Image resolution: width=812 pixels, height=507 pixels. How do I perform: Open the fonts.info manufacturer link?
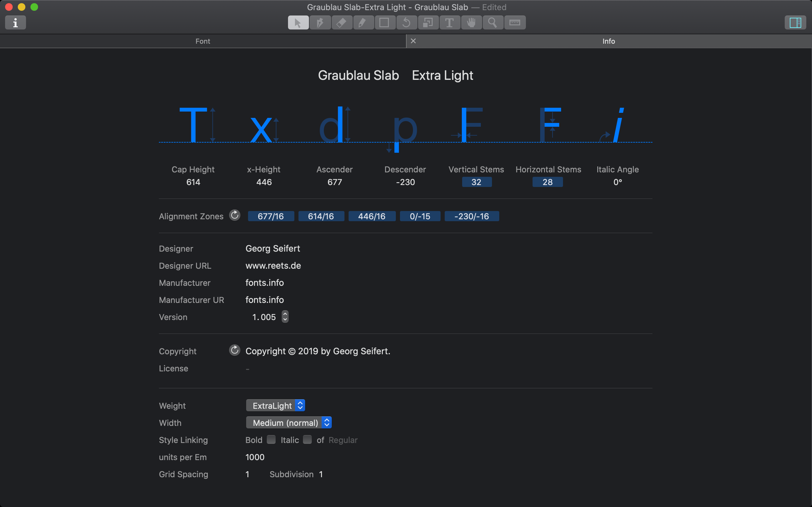(x=265, y=283)
